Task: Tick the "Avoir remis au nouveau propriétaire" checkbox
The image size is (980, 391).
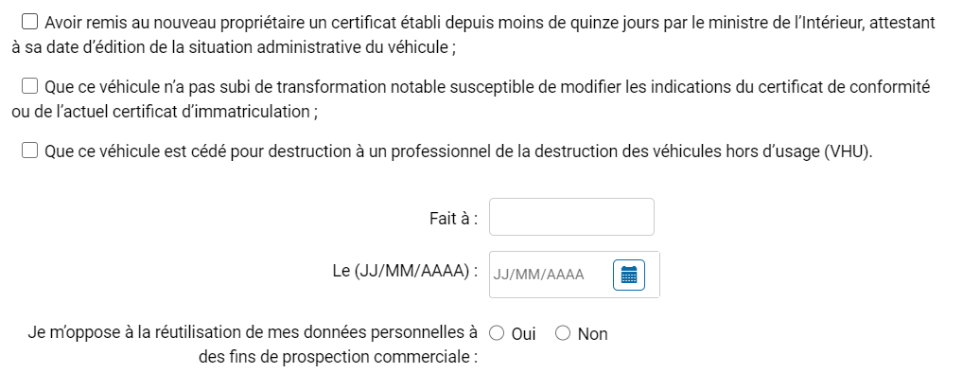Action: pyautogui.click(x=30, y=22)
